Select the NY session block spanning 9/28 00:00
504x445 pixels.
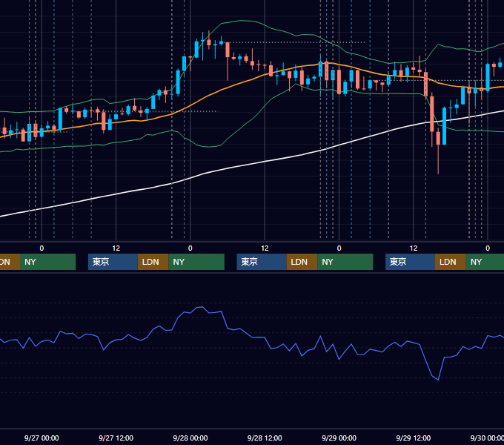pos(196,262)
